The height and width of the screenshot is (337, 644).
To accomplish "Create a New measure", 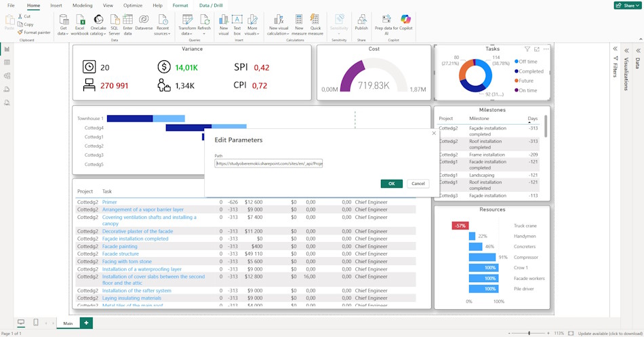I will [299, 24].
